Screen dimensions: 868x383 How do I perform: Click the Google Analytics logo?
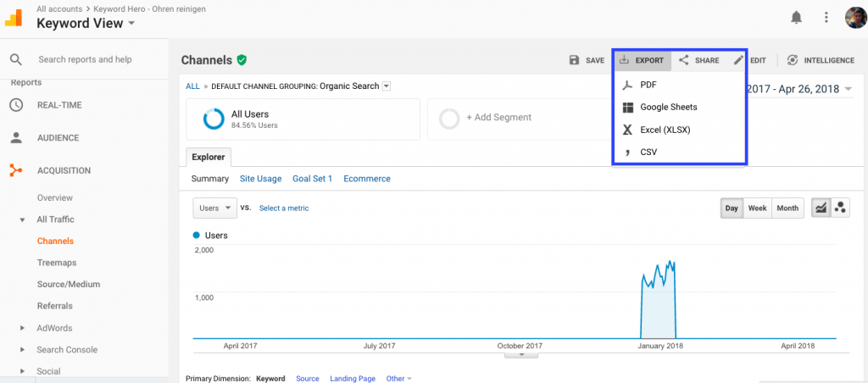point(14,18)
